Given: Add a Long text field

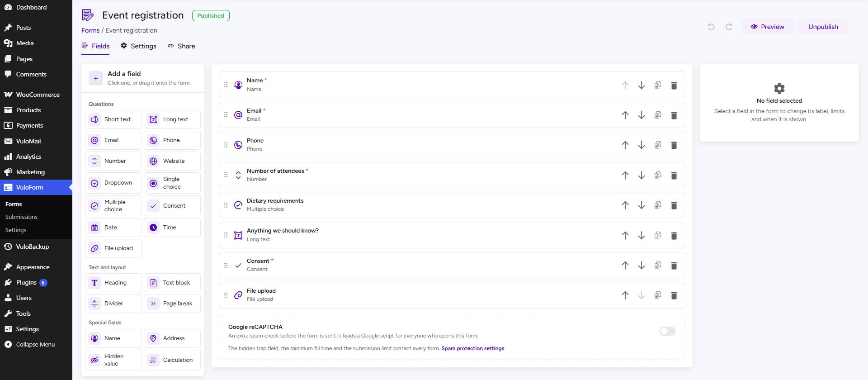Looking at the screenshot, I should tap(172, 119).
